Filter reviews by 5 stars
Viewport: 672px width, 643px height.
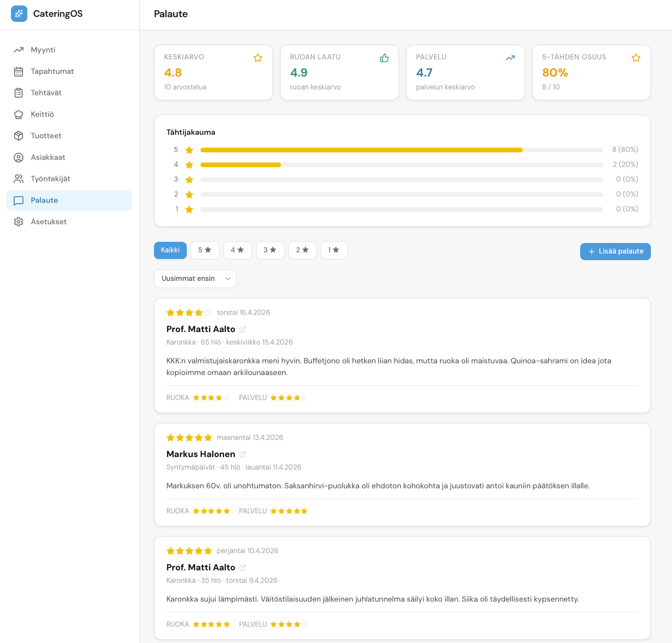(x=205, y=250)
